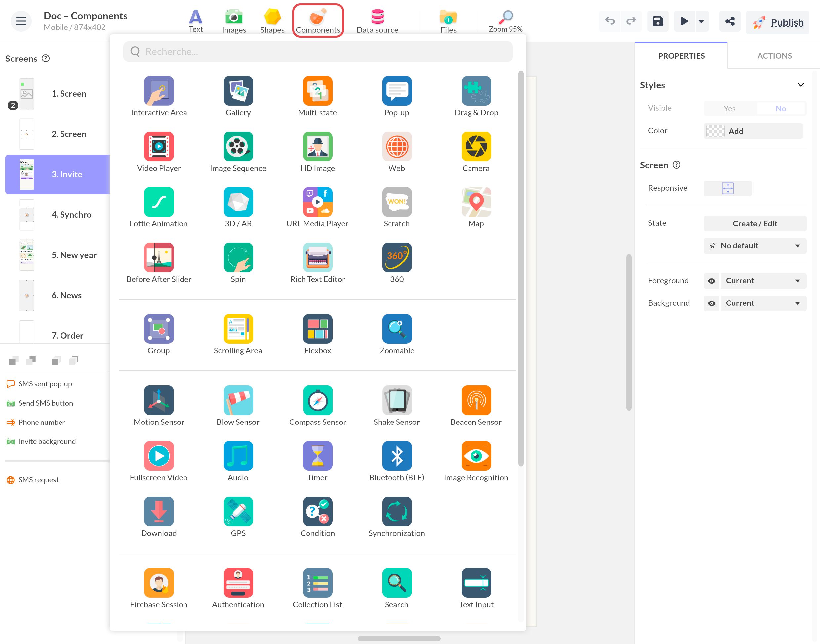Expand the preview options arrow
The width and height of the screenshot is (820, 644).
(x=701, y=21)
